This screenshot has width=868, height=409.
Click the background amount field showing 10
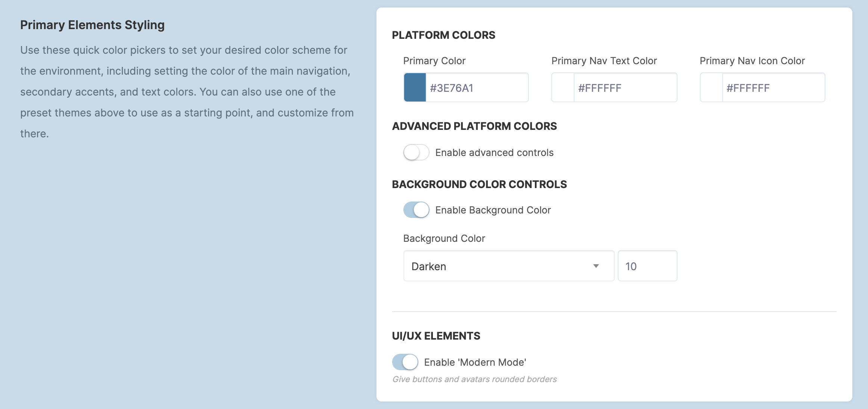click(647, 266)
